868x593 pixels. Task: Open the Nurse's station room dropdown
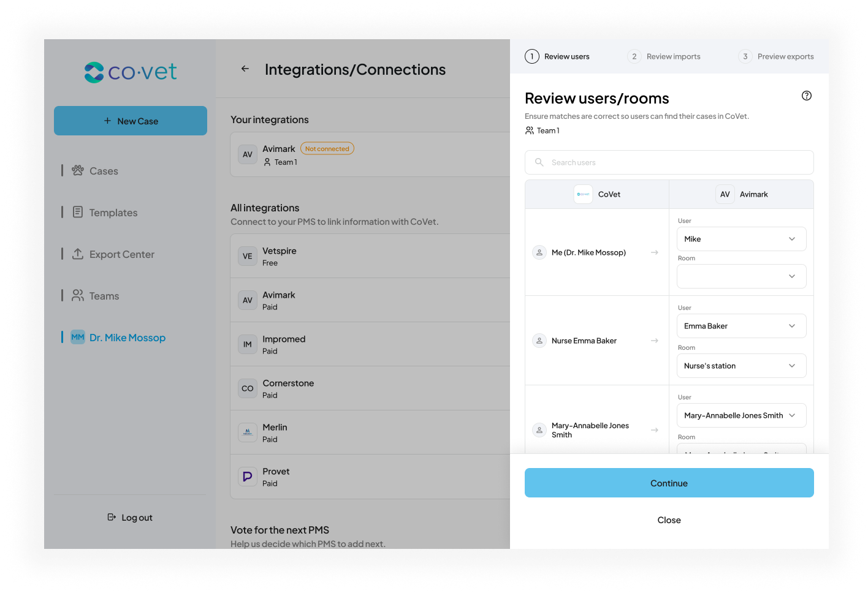[x=741, y=366]
